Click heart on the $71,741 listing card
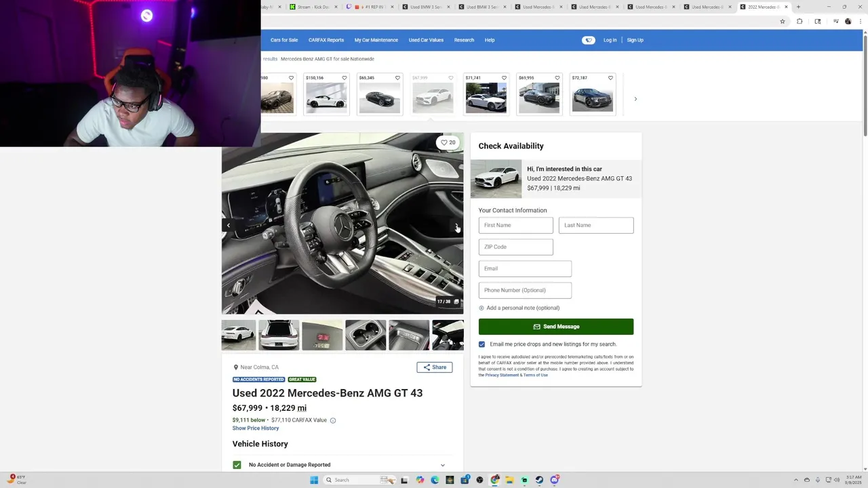The width and height of the screenshot is (868, 488). [x=504, y=78]
